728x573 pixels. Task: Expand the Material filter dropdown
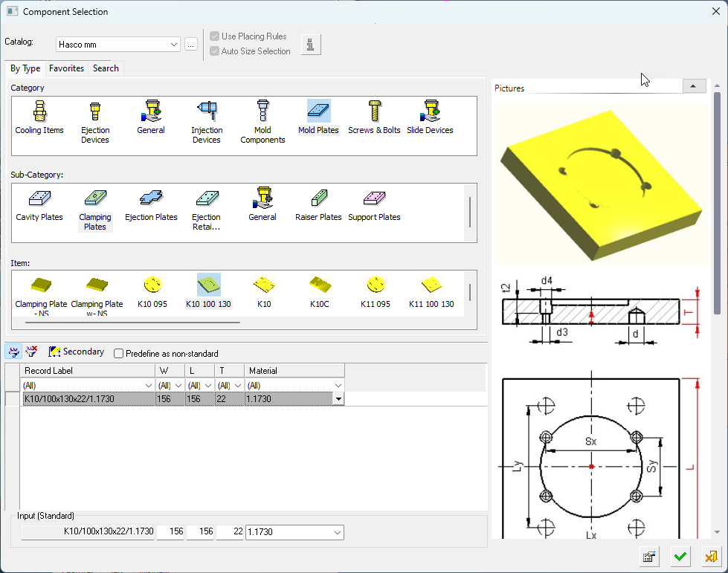pyautogui.click(x=338, y=386)
